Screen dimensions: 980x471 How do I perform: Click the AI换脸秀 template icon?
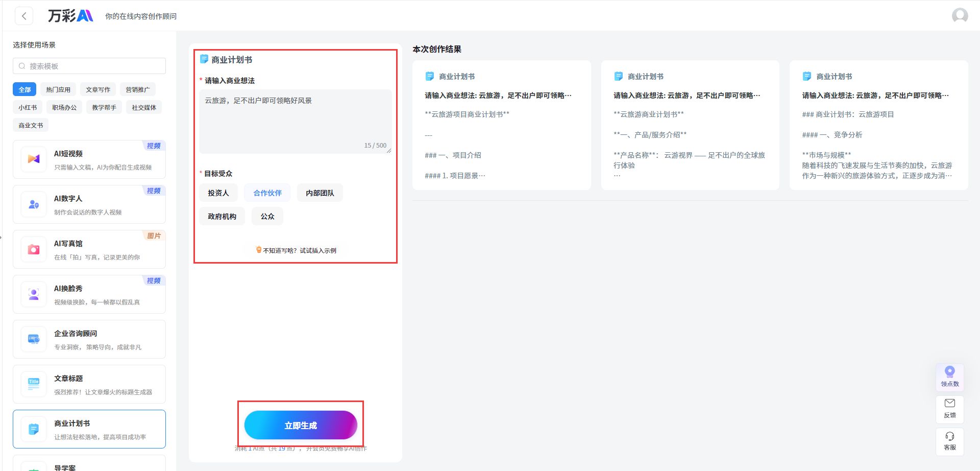(x=34, y=294)
